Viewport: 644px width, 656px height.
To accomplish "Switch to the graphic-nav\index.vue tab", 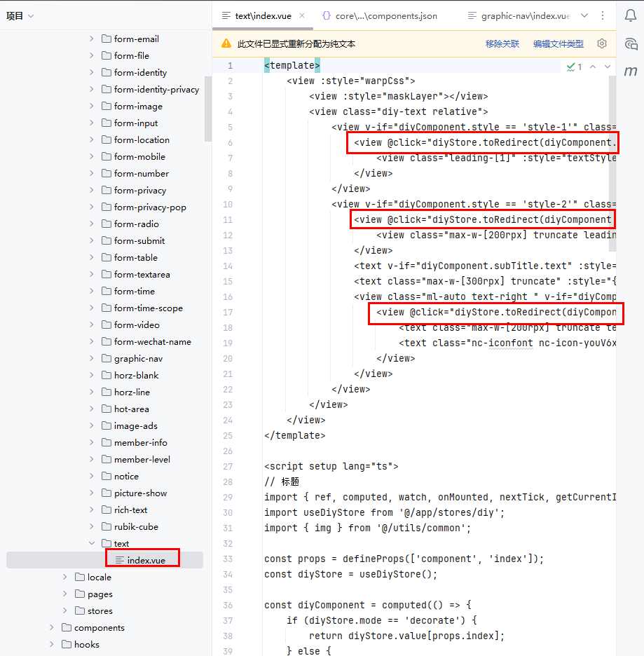I will pos(525,15).
